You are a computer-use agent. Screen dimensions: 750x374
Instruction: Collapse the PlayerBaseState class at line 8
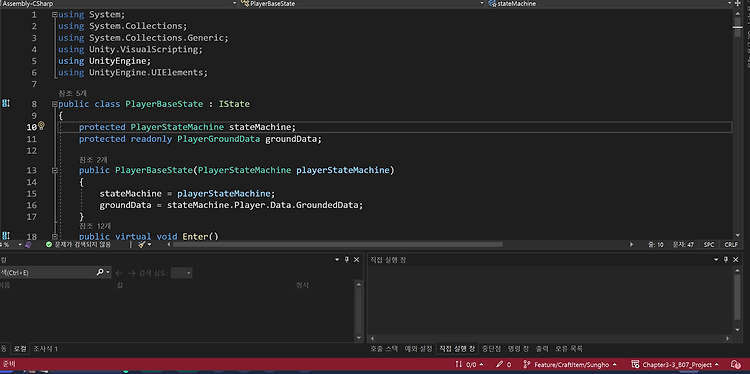pyautogui.click(x=55, y=104)
